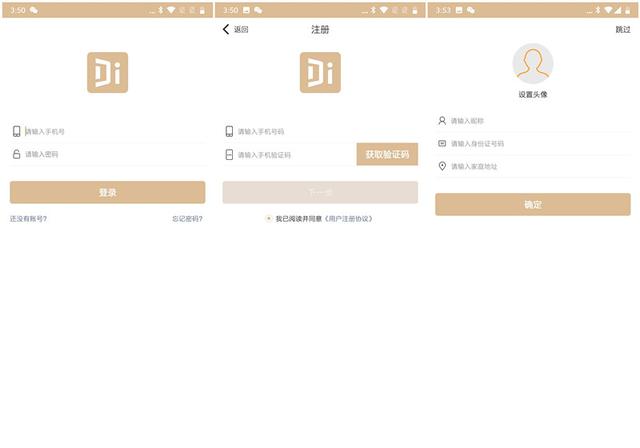Tap 跳过 skip at top right
The height and width of the screenshot is (448, 640).
point(623,29)
